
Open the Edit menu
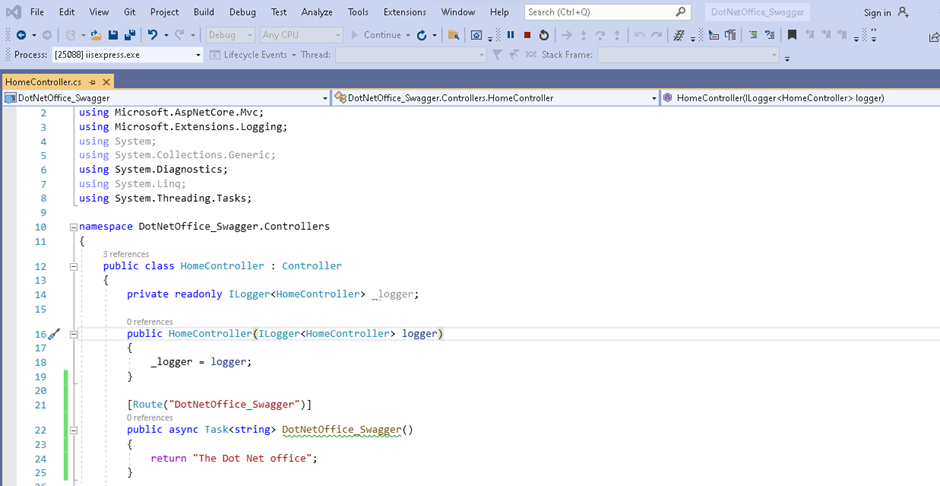67,12
